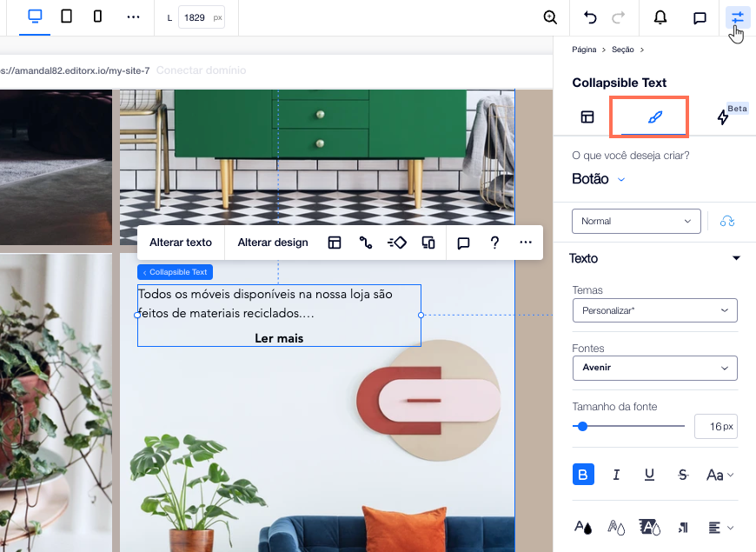Click the canvas width input field
Screen dimensions: 756x552
pyautogui.click(x=201, y=17)
